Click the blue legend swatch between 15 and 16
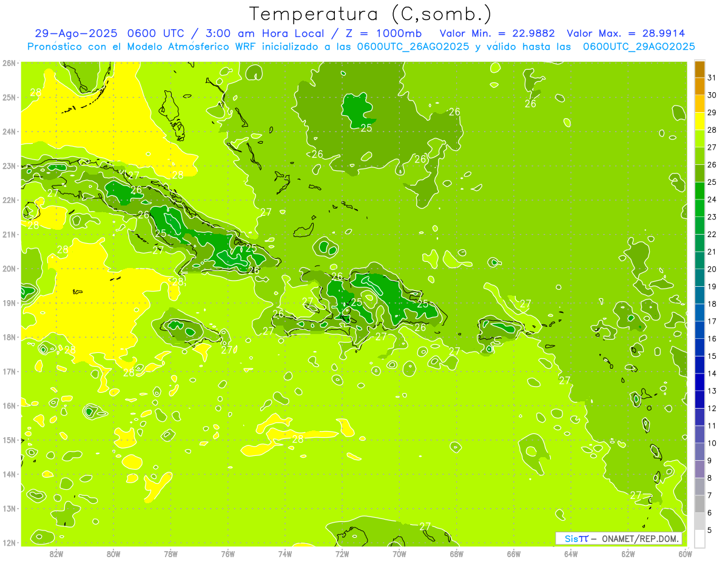Image resolution: width=728 pixels, height=562 pixels. (699, 347)
